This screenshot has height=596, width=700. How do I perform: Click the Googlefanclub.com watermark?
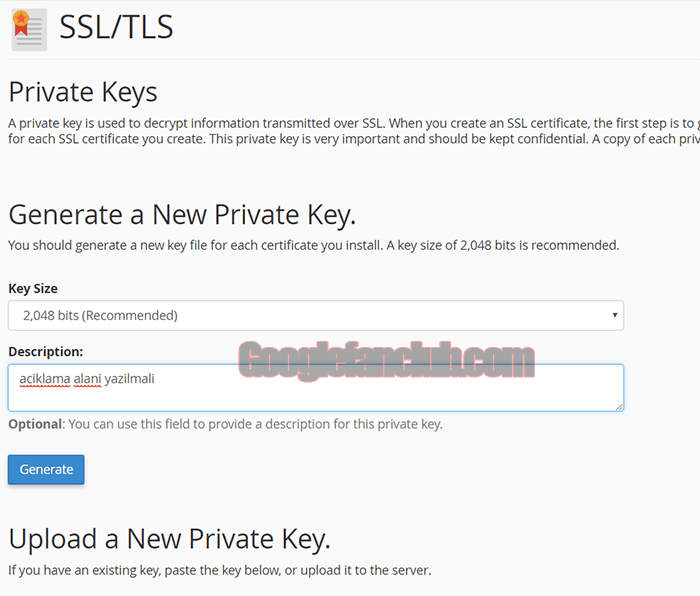[386, 360]
